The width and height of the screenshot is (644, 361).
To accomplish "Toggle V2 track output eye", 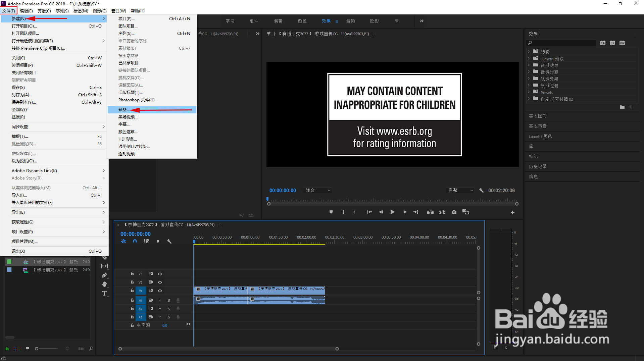I will tap(160, 282).
